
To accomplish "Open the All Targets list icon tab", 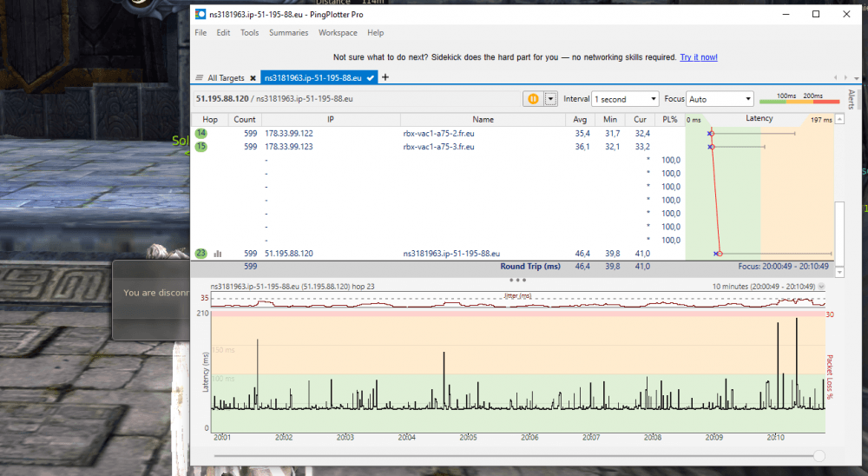I will 201,78.
